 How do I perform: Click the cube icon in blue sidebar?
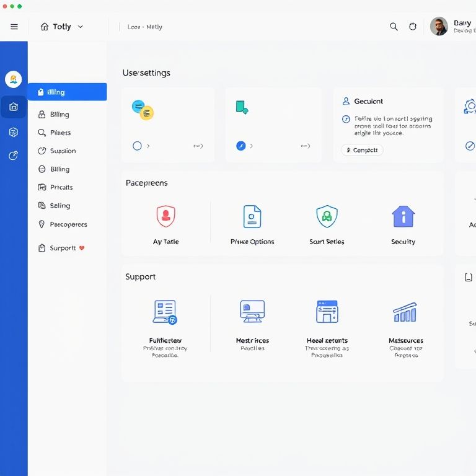pos(14,132)
